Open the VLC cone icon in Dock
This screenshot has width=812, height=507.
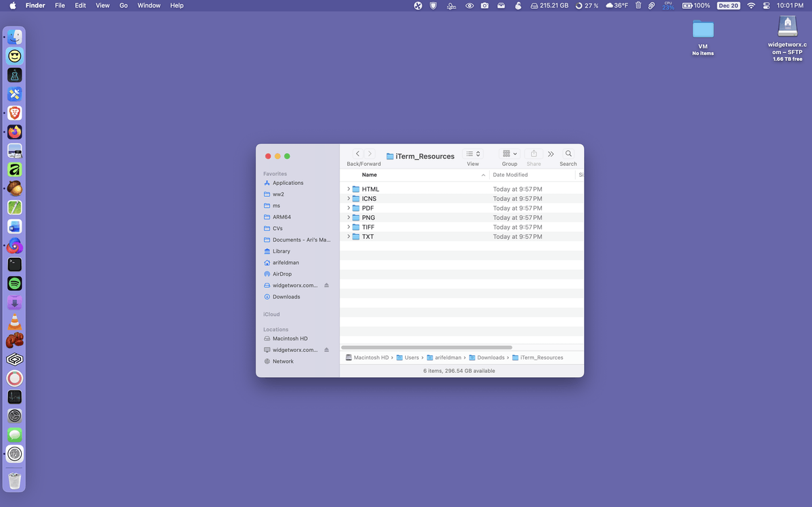click(x=15, y=322)
